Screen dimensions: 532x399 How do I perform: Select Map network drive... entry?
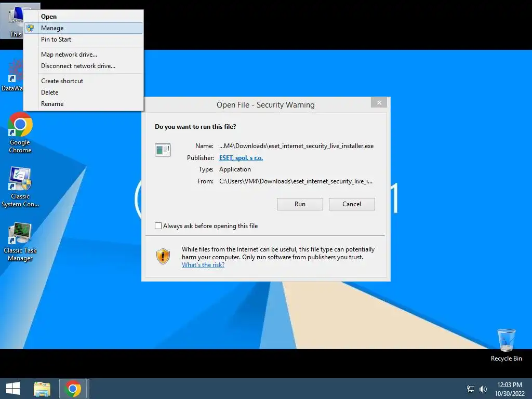84,54
